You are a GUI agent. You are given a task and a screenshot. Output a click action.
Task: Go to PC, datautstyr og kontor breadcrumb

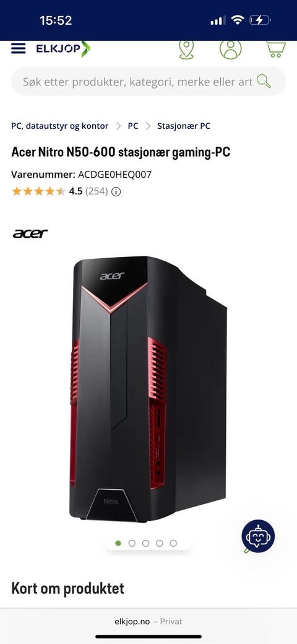click(60, 126)
